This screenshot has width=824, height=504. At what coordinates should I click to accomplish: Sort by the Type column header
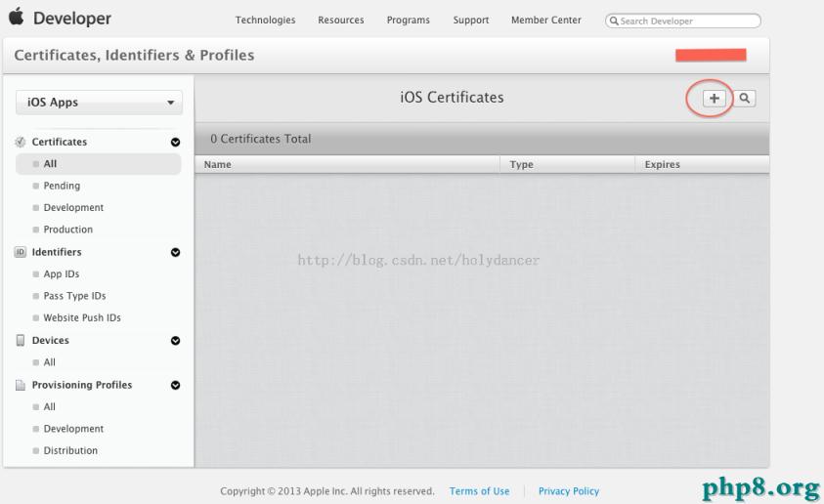568,164
